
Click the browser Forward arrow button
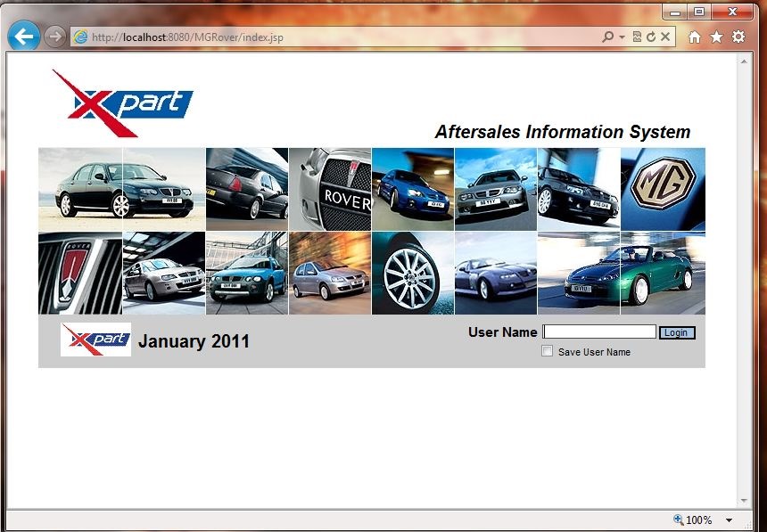coord(54,37)
